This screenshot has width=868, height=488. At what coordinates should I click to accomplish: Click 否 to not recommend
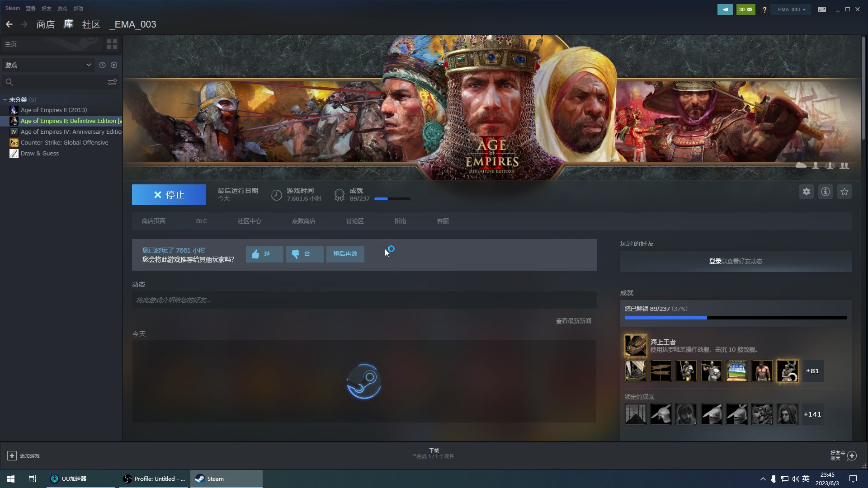coord(305,254)
